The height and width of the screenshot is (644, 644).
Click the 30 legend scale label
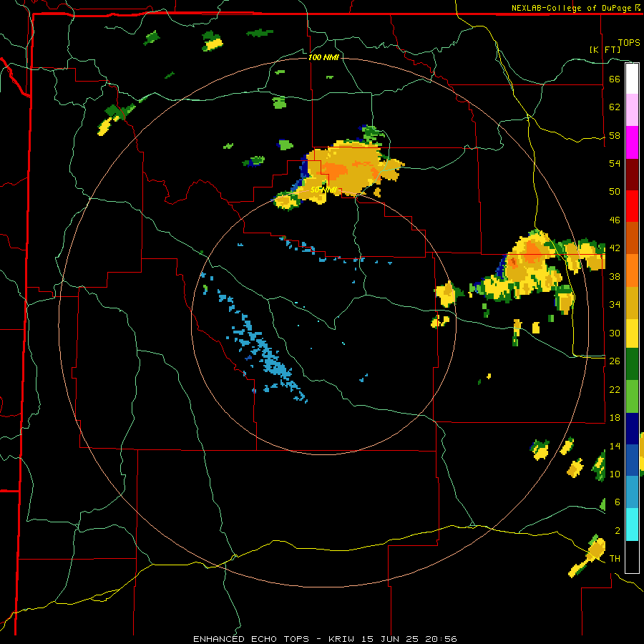[x=615, y=333]
